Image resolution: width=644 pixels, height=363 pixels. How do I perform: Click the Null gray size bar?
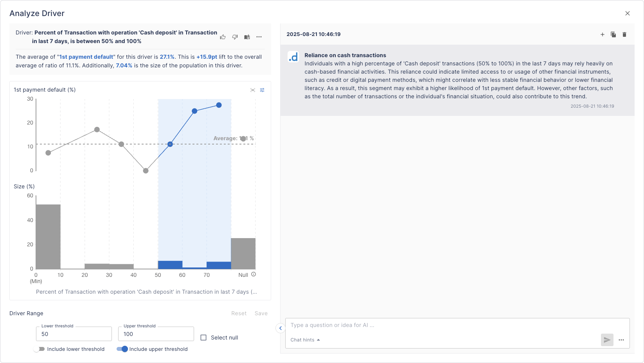click(x=243, y=253)
